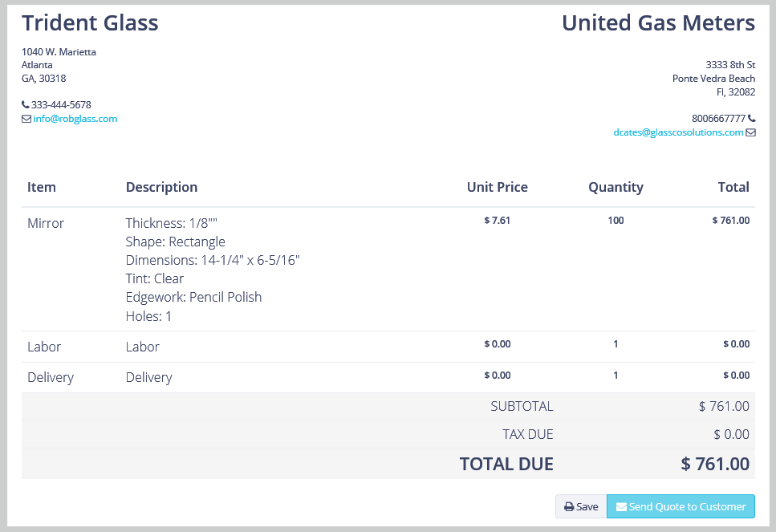Select the Labor item row
The image size is (776, 532).
click(x=388, y=347)
